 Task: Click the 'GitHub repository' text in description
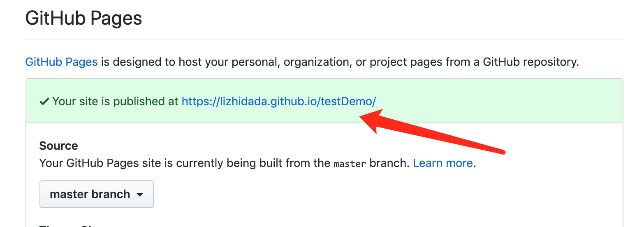click(530, 62)
